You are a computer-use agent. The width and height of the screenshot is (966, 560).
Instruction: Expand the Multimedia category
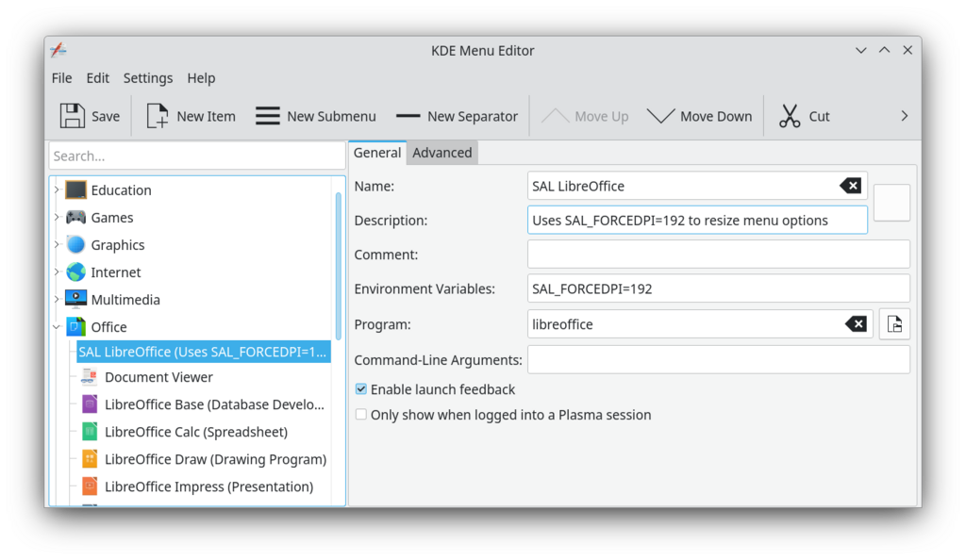(57, 299)
